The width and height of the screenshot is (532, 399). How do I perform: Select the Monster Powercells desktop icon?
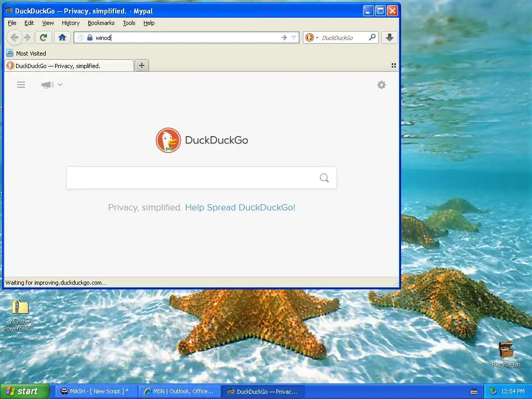tap(20, 315)
